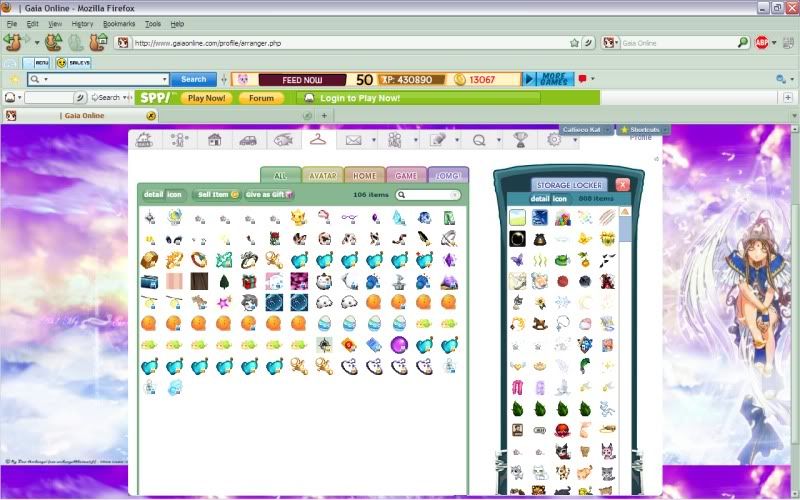This screenshot has width=800, height=500.
Task: Open the Bookmarks menu
Action: [x=119, y=24]
